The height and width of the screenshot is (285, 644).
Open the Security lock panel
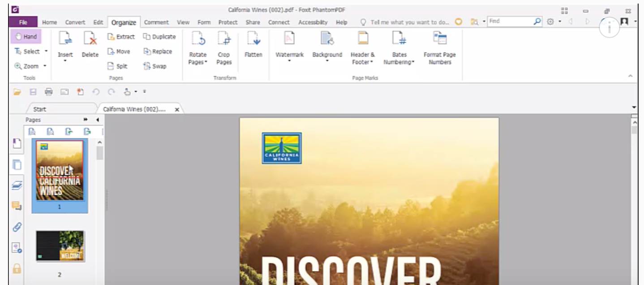point(17,268)
